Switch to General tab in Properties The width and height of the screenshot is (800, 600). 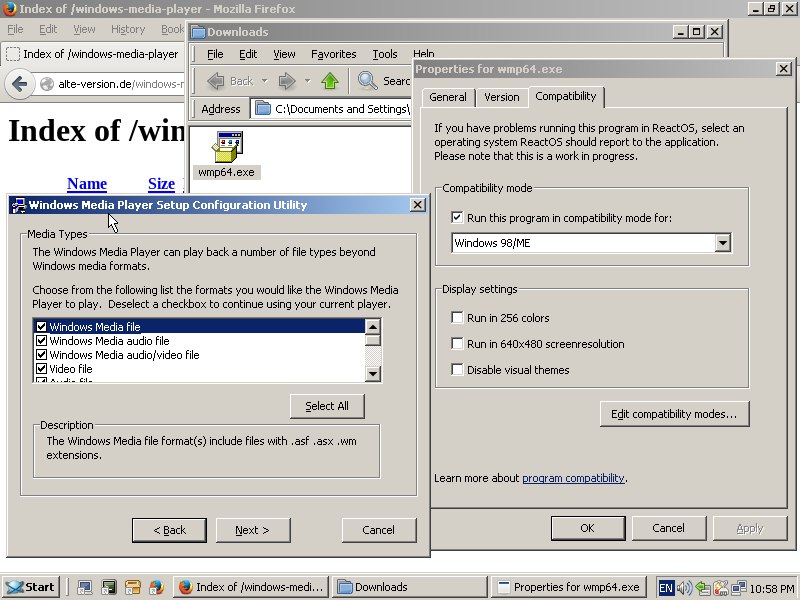click(448, 97)
